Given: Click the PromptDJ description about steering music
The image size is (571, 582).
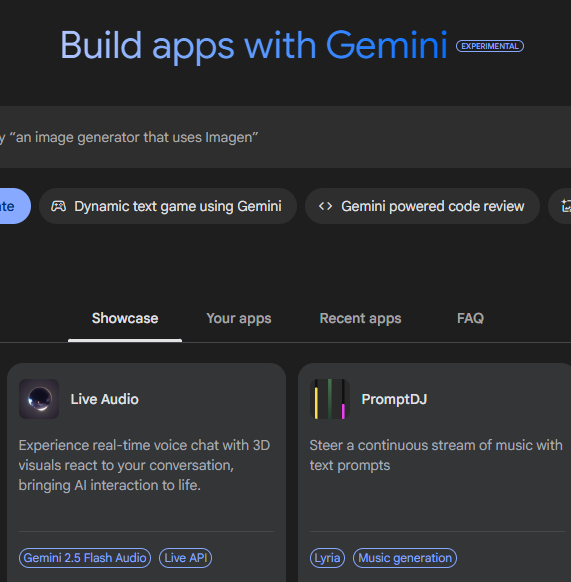Looking at the screenshot, I should [436, 455].
